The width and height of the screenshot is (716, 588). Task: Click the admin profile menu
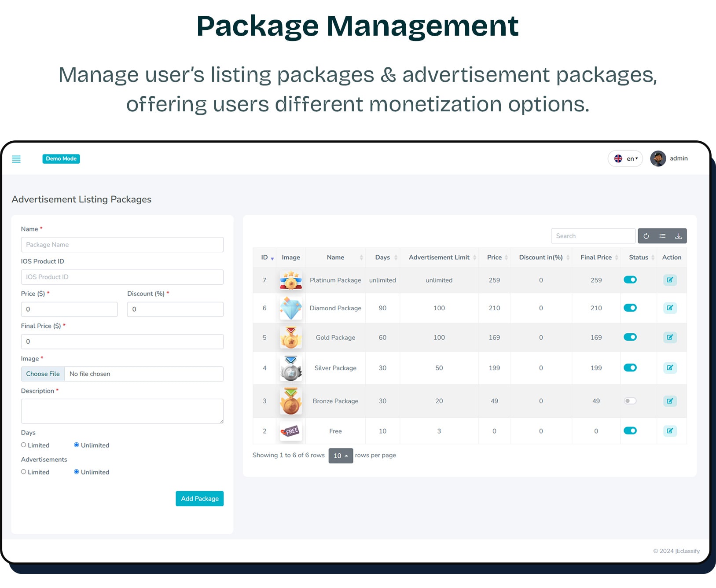[x=669, y=158]
